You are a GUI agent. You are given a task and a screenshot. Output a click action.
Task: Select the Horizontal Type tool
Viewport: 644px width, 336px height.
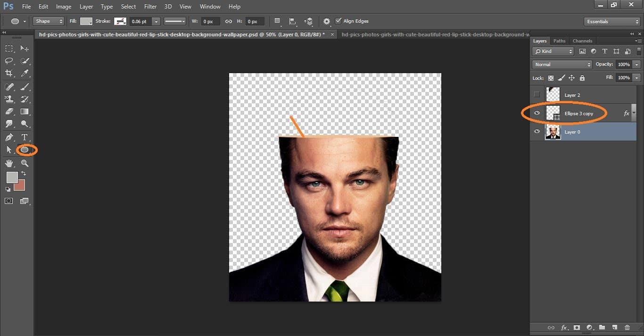(25, 136)
